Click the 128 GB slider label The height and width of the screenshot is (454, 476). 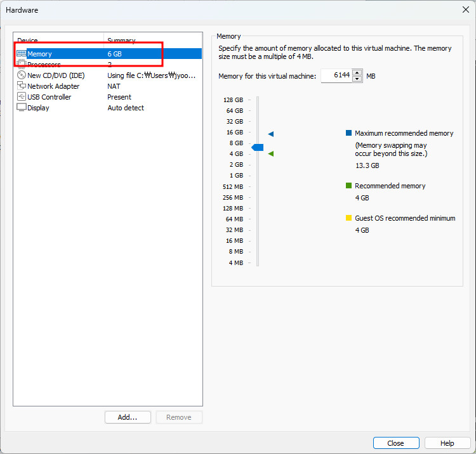pyautogui.click(x=233, y=100)
